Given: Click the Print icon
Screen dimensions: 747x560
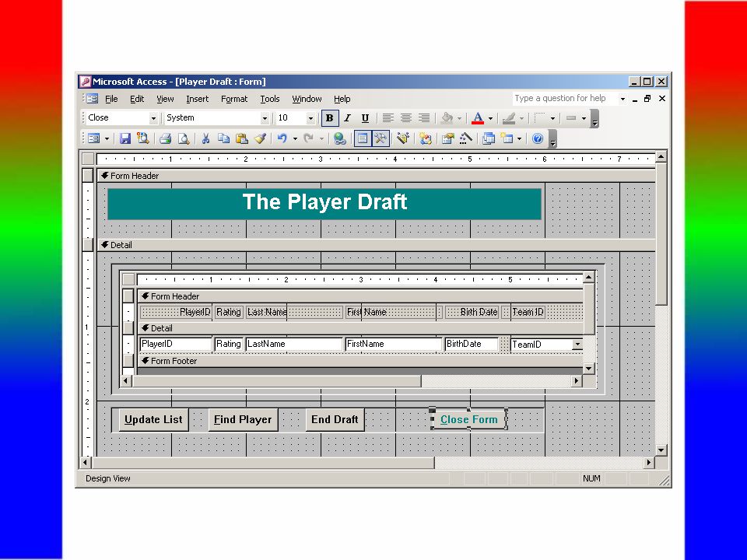Looking at the screenshot, I should (x=165, y=138).
